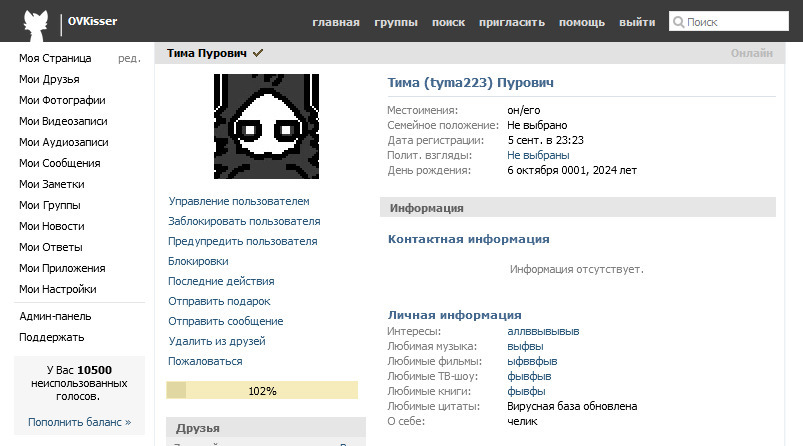Open Мои Новости
Image resolution: width=803 pixels, height=446 pixels.
coord(52,226)
